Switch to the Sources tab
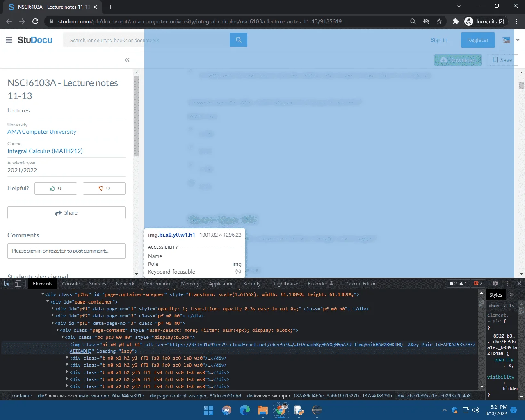The image size is (525, 420). [x=98, y=283]
